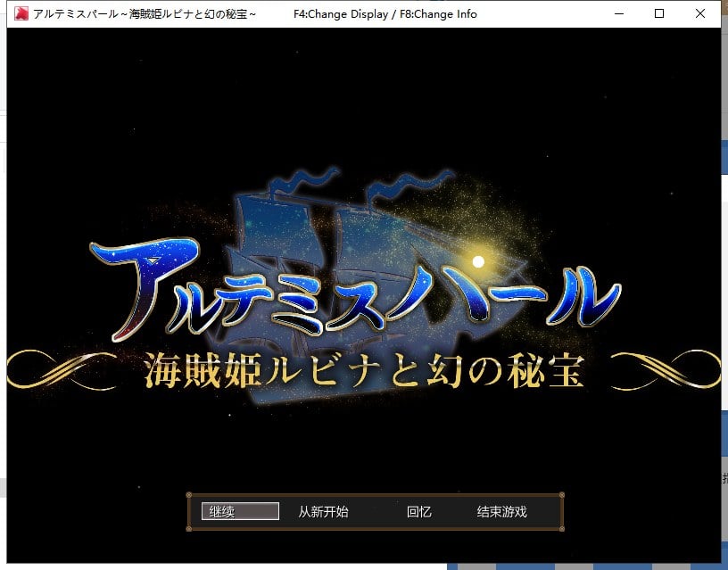Click the golden 海賊姫ルビナと幻の秘宝 subtitle
Viewport: 728px width, 570px height.
364,368
